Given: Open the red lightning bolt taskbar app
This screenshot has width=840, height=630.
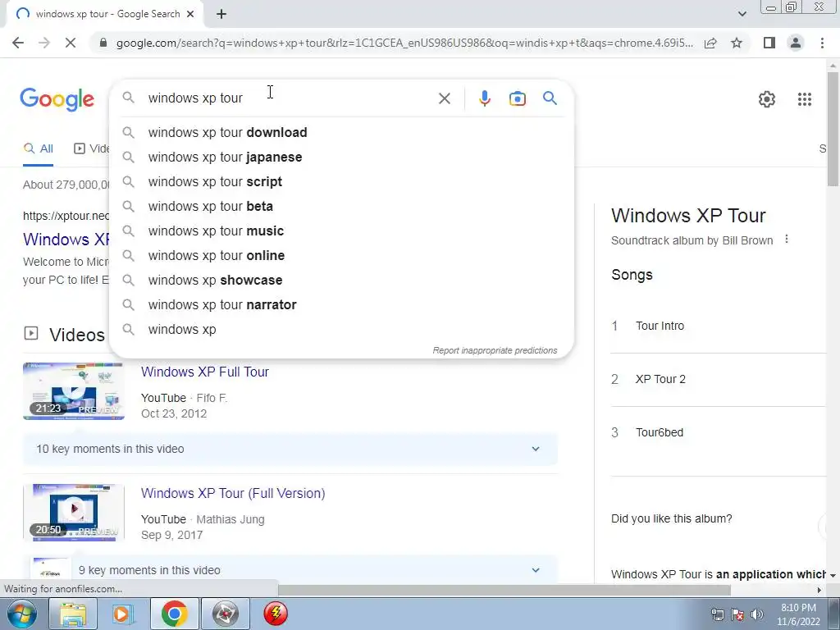Looking at the screenshot, I should [276, 614].
